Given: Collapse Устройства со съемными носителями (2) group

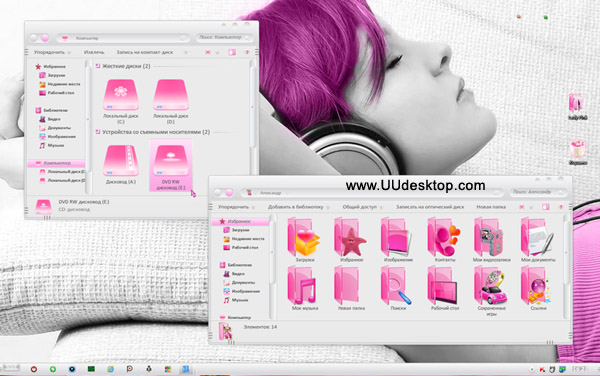Looking at the screenshot, I should pyautogui.click(x=98, y=132).
